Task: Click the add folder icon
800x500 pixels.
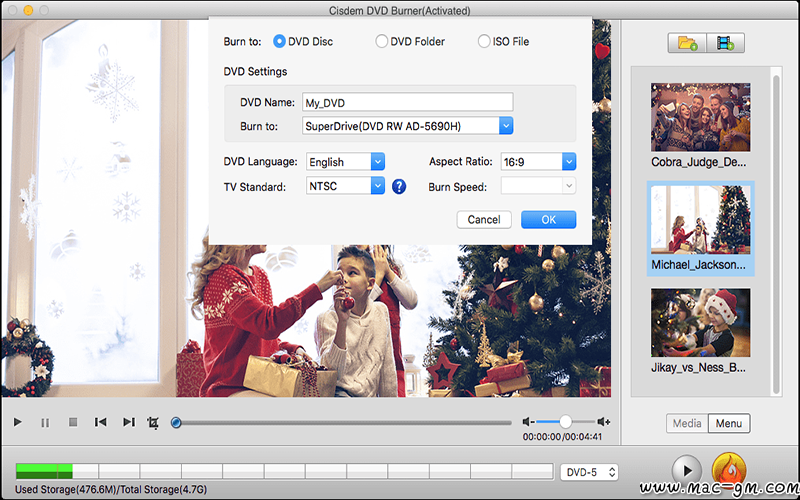Action: 688,43
